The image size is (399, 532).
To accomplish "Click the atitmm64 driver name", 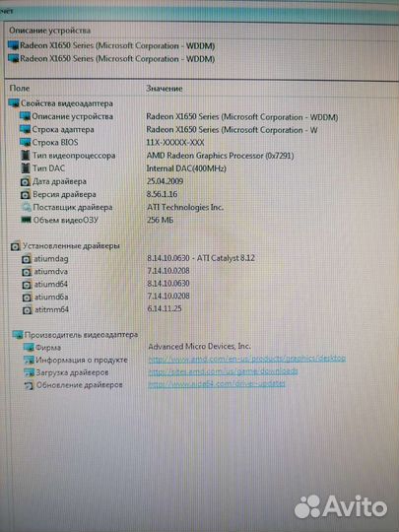I will click(52, 309).
